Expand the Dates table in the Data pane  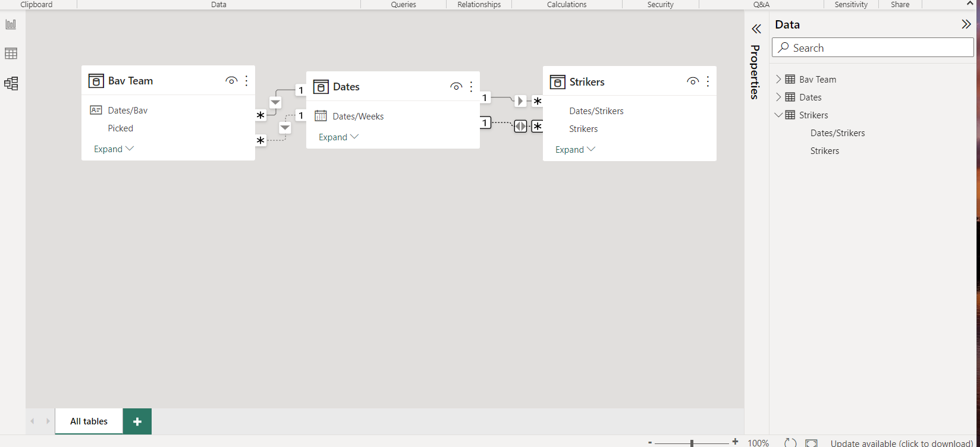click(778, 97)
